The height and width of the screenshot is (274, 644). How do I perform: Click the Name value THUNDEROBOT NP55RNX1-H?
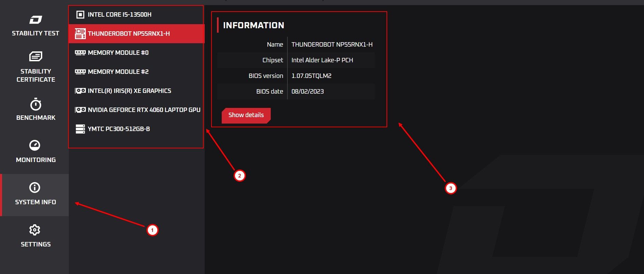[x=332, y=45]
